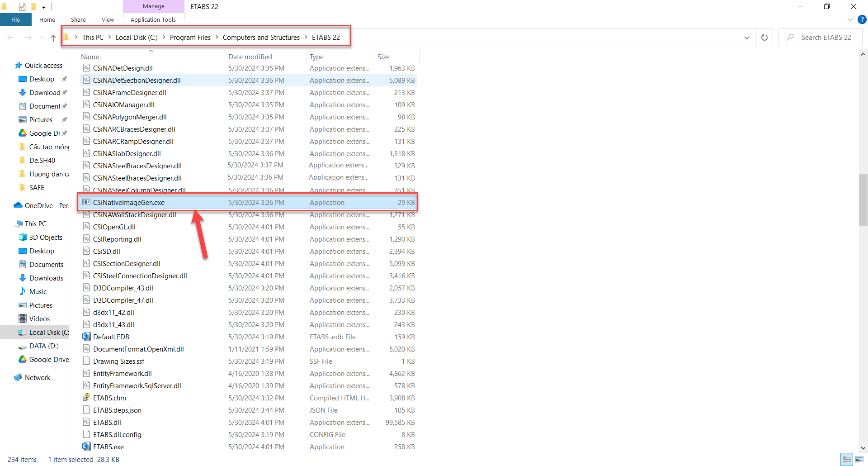Screen dimensions: 868x466
Task: Expand the address bar history dropdown
Action: click(x=746, y=38)
